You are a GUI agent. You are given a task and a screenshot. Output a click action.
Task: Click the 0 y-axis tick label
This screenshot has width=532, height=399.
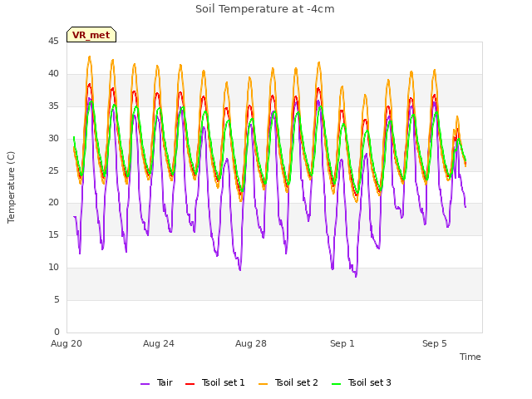coord(57,332)
